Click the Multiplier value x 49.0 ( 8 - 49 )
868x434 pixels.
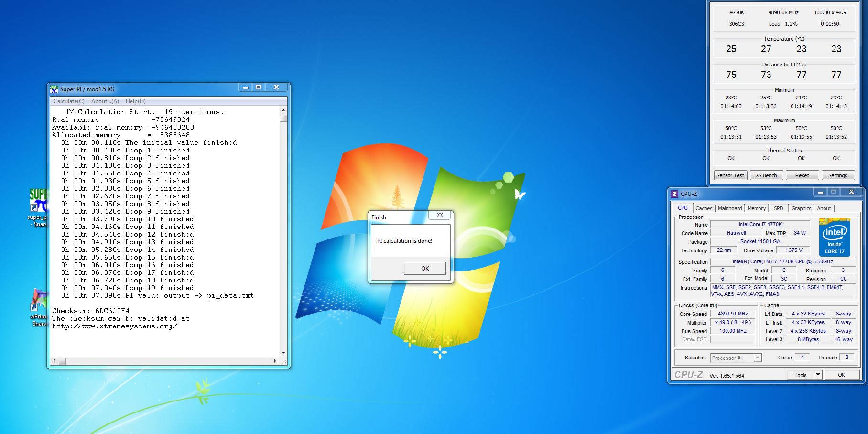(733, 322)
